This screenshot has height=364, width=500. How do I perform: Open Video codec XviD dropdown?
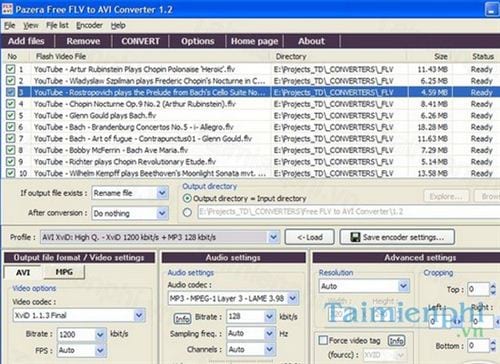tap(139, 315)
